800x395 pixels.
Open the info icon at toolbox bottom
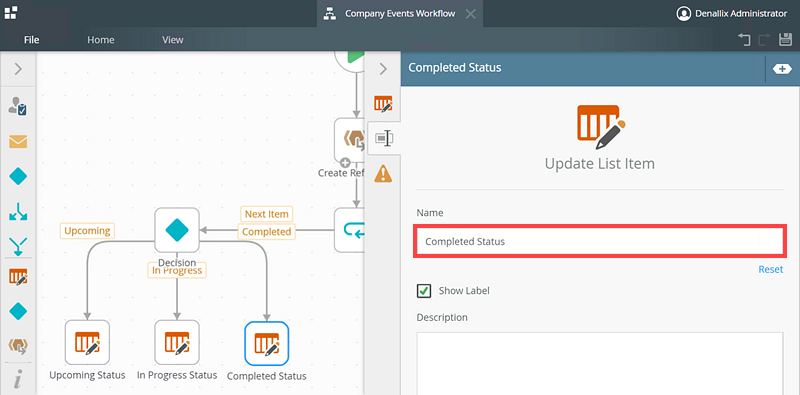(18, 381)
